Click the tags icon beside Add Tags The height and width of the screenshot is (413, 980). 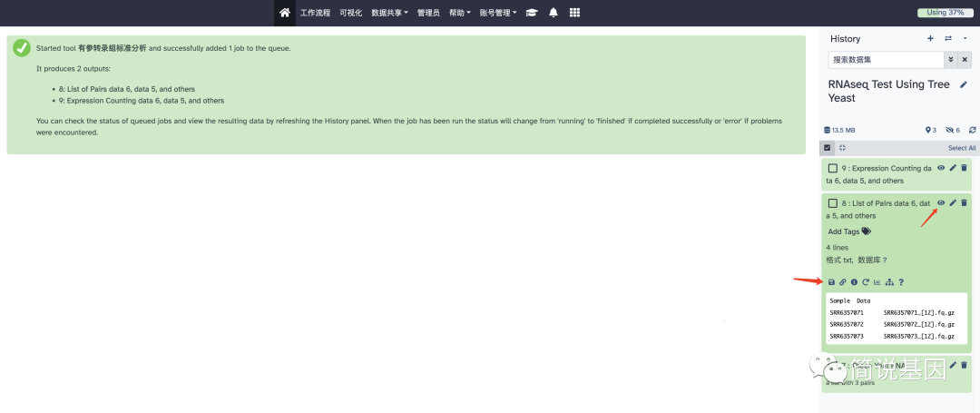click(x=866, y=231)
